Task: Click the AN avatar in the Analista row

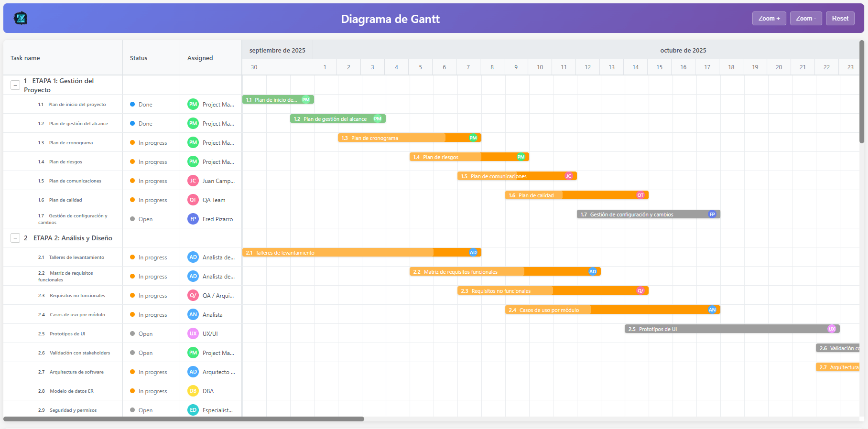Action: coord(193,314)
